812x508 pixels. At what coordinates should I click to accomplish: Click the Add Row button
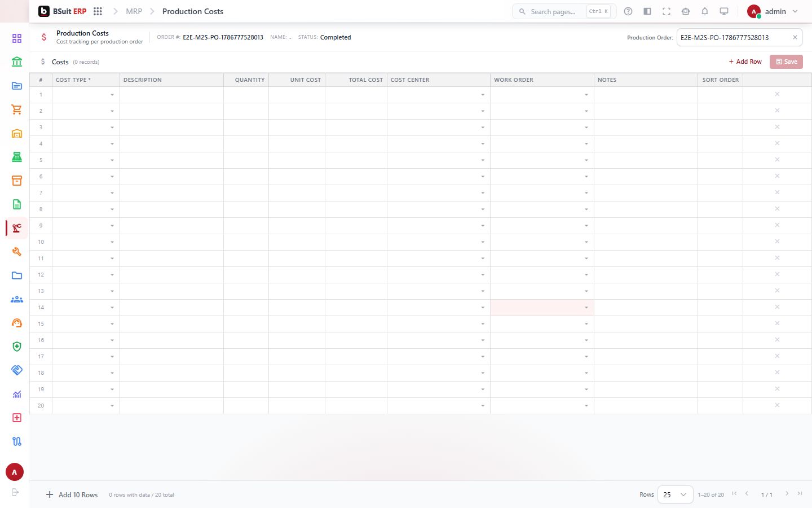point(745,62)
